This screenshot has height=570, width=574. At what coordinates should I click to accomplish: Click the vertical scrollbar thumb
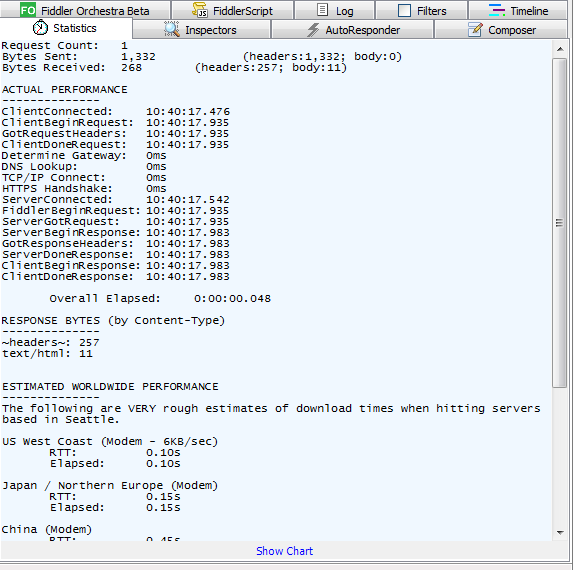(x=560, y=223)
